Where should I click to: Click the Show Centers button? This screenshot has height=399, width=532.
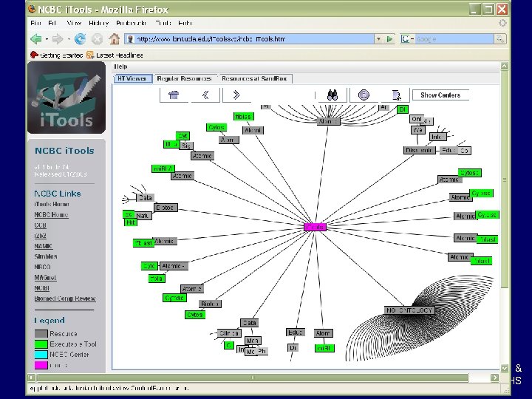(440, 95)
